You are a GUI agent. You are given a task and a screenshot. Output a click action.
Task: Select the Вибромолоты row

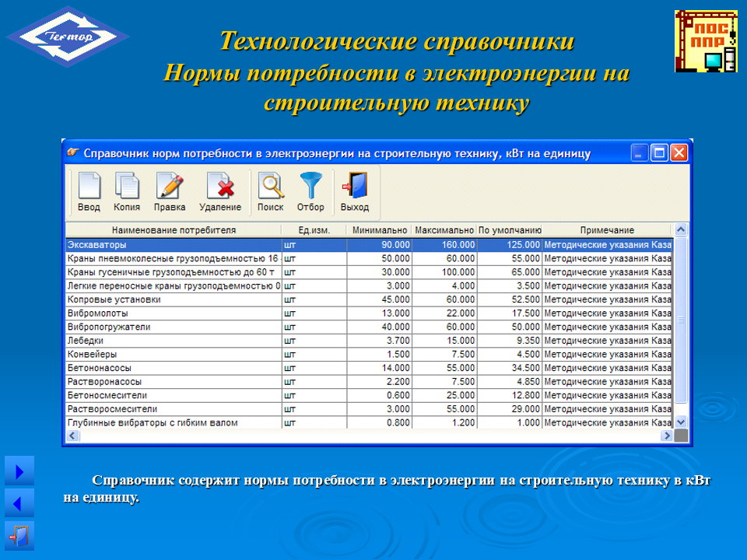point(369,313)
